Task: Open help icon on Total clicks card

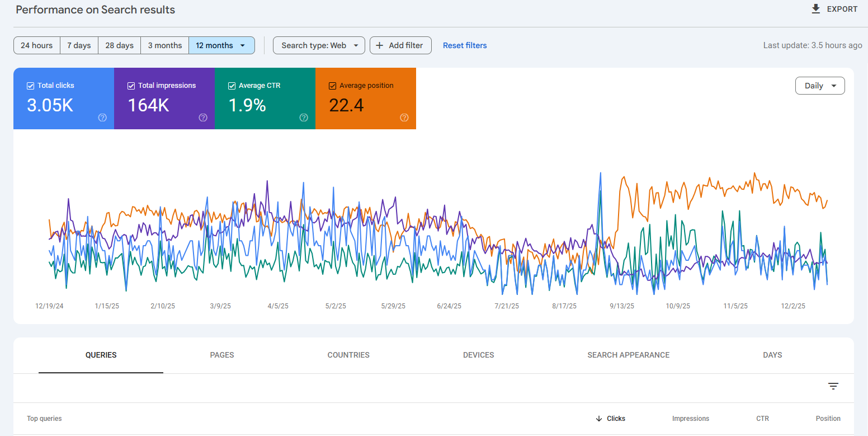Action: pyautogui.click(x=102, y=118)
